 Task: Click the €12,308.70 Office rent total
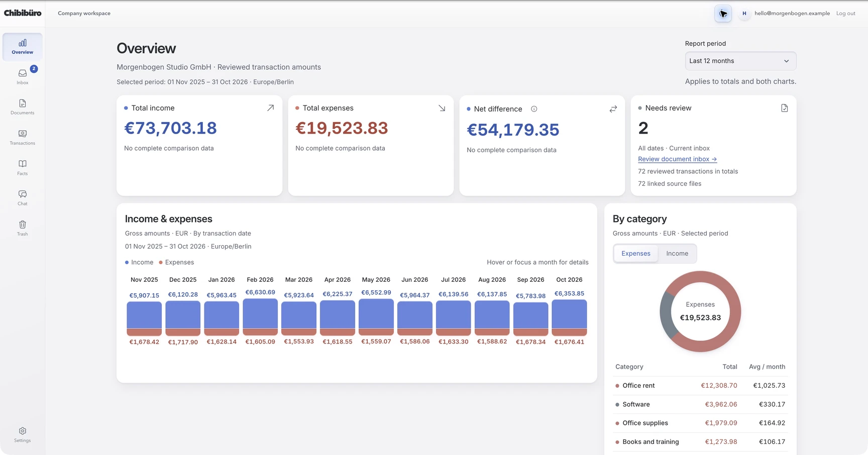719,386
